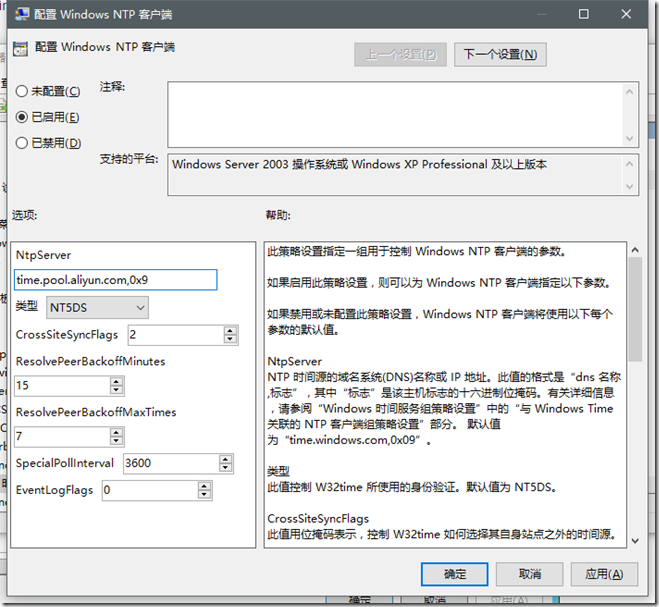Close the NTP client configuration dialog
This screenshot has height=607, width=659.
click(626, 14)
